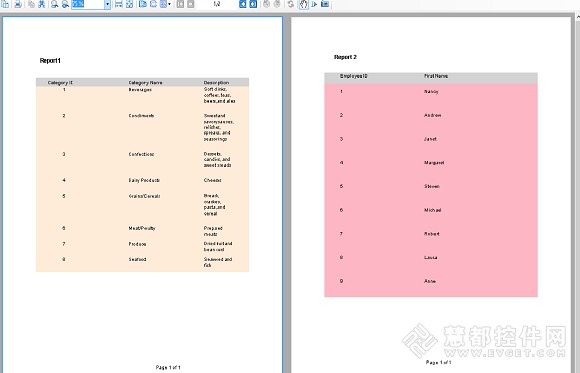The image size is (580, 373).
Task: Click the Michael first name cell
Action: [x=432, y=210]
